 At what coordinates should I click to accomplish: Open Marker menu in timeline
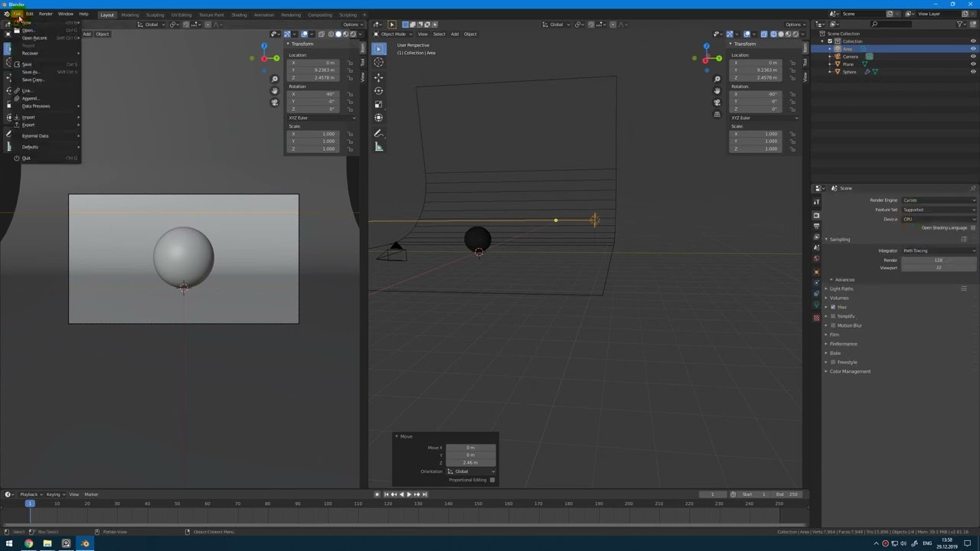91,494
